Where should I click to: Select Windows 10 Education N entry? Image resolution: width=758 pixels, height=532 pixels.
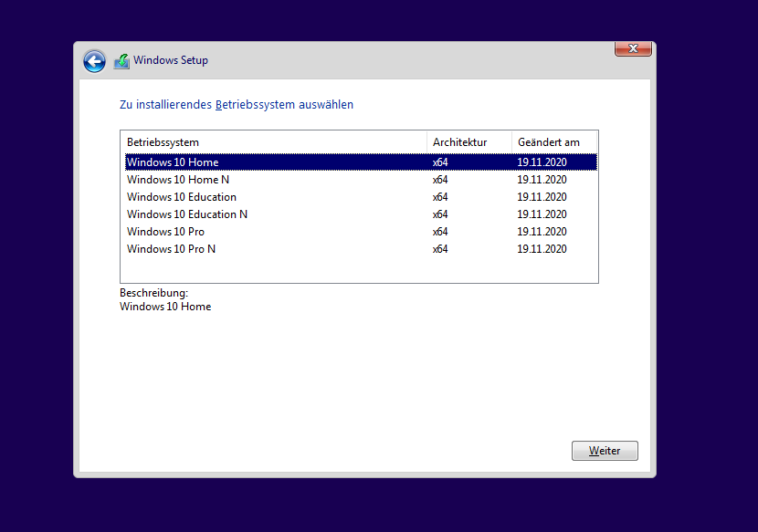[x=361, y=214]
